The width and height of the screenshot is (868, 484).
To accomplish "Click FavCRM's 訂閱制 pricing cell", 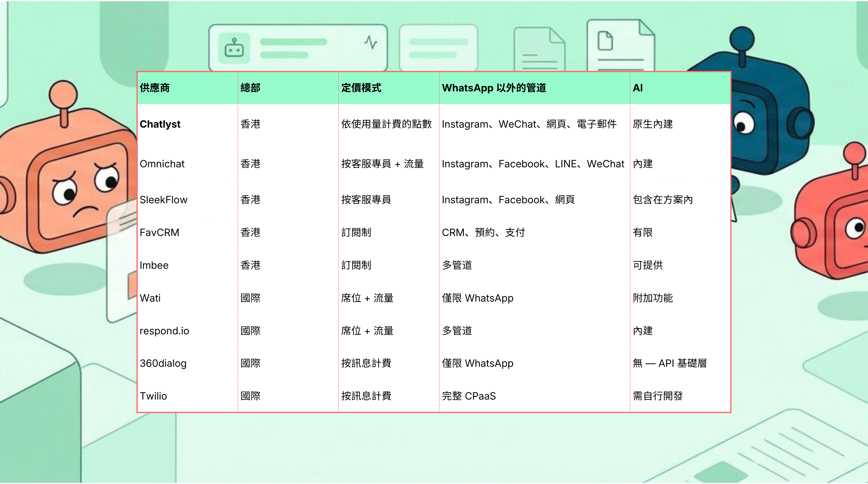I will click(389, 233).
